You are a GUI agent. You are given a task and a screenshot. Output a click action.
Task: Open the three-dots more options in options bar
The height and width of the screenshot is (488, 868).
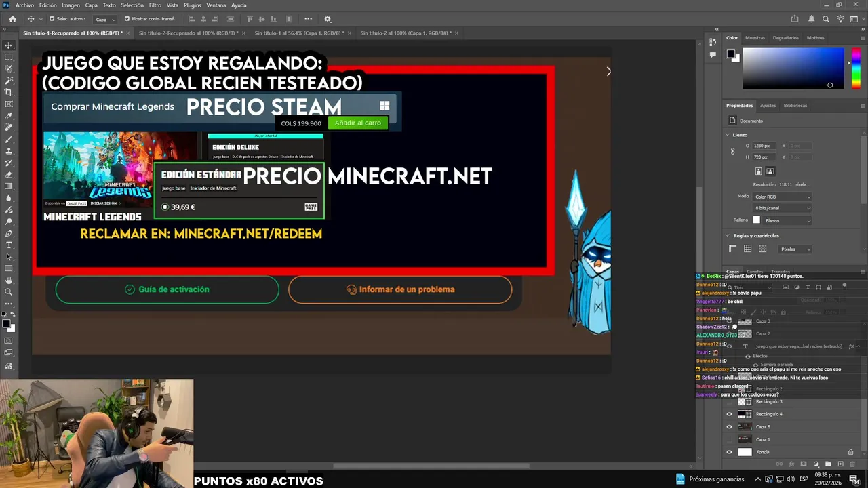coord(309,19)
